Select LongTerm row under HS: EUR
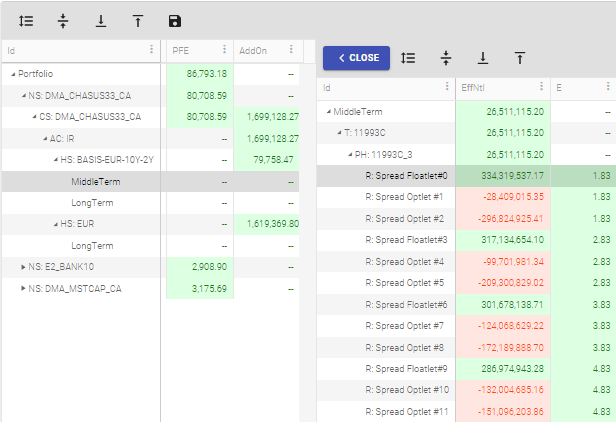 click(150, 246)
